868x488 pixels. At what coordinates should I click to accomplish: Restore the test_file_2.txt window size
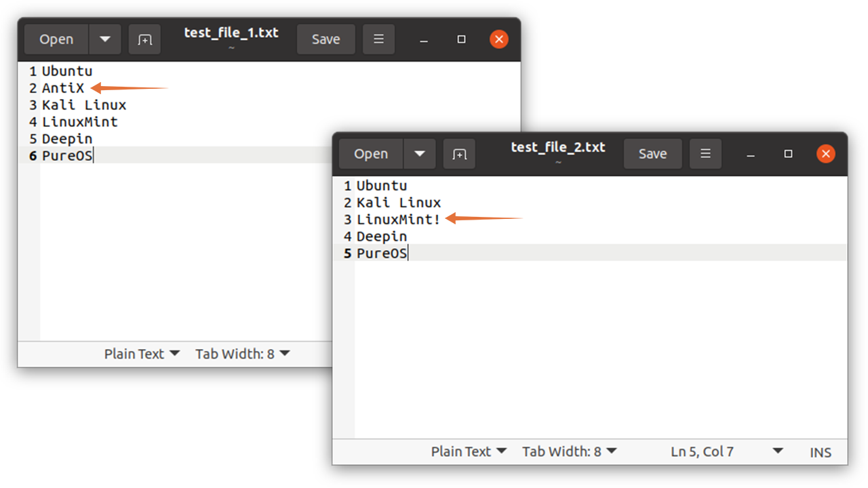[x=788, y=153]
